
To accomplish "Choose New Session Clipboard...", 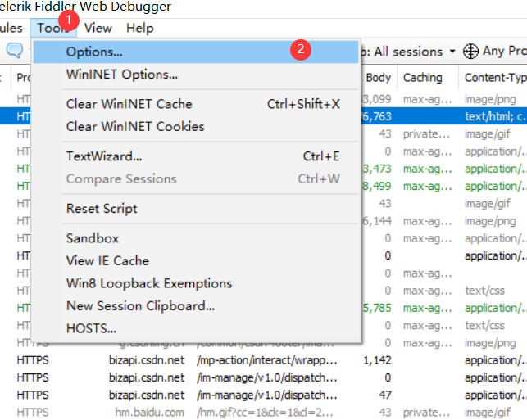I will point(196,306).
